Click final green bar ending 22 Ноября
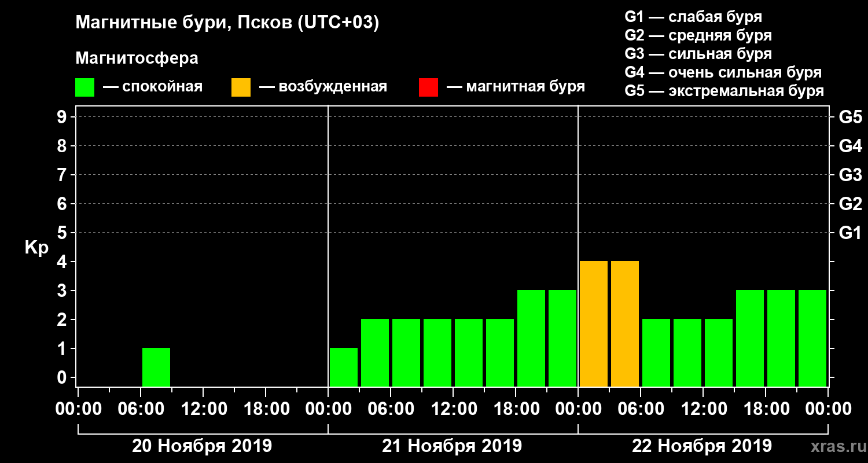This screenshot has height=463, width=868. pos(812,338)
